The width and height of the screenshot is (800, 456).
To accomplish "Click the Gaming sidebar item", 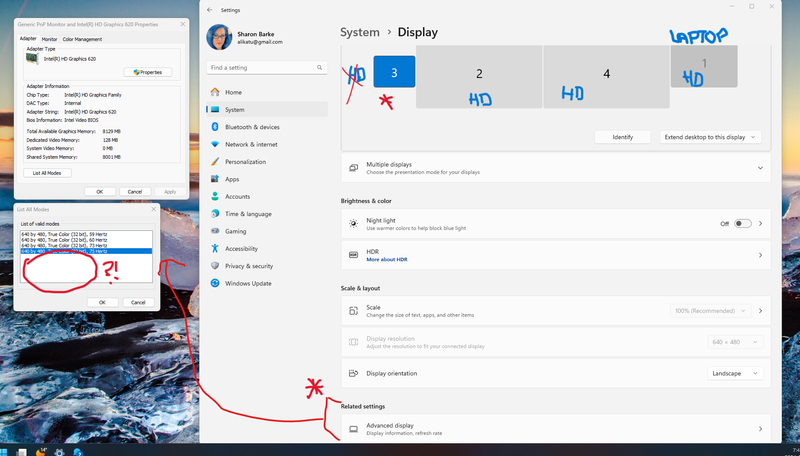I will coord(235,231).
